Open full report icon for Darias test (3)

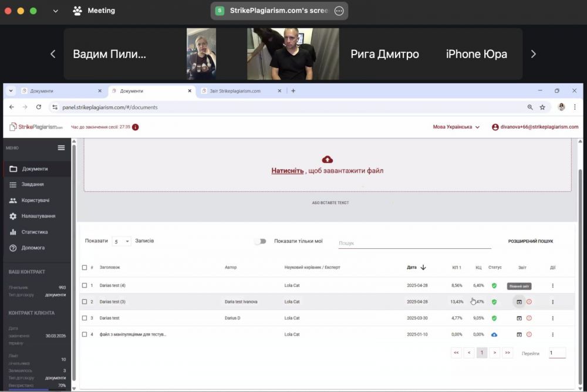click(519, 302)
